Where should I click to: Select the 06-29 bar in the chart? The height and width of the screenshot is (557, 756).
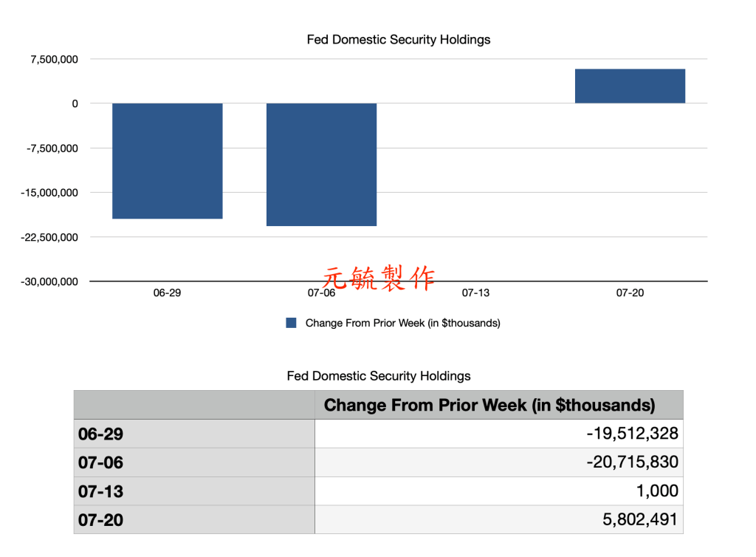pos(167,161)
